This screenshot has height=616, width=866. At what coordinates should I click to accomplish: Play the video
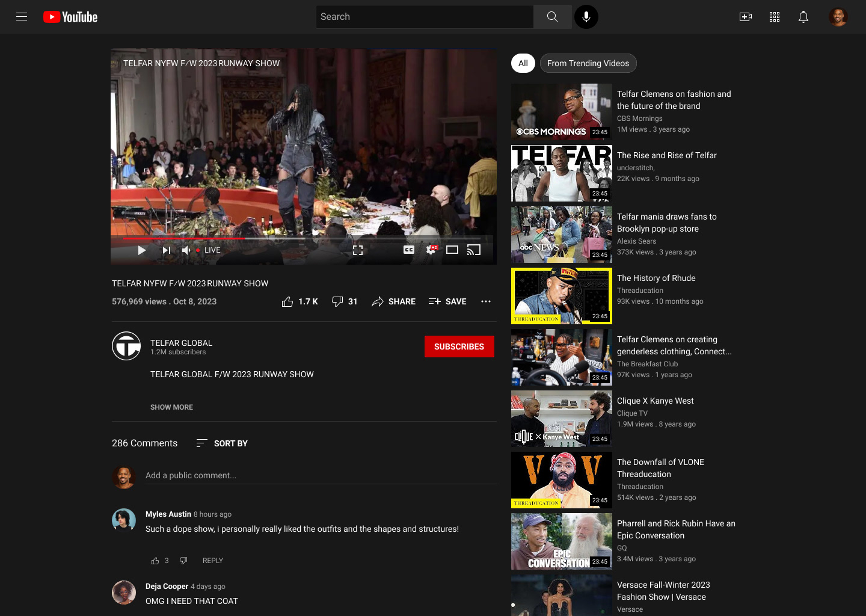142,250
